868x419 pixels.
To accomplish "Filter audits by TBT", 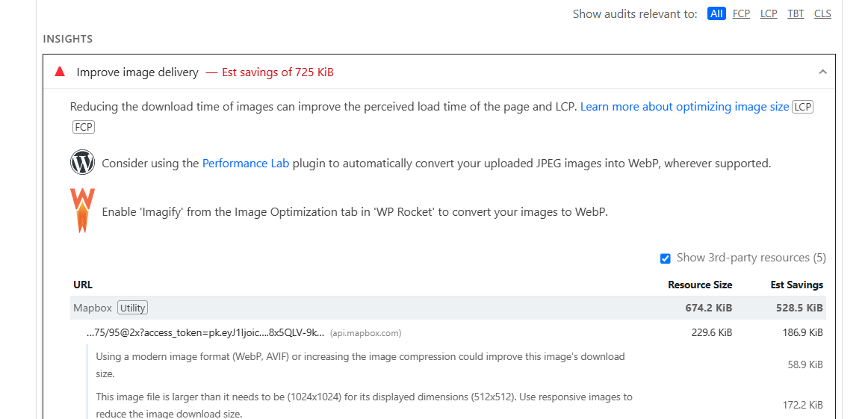I will (x=796, y=14).
